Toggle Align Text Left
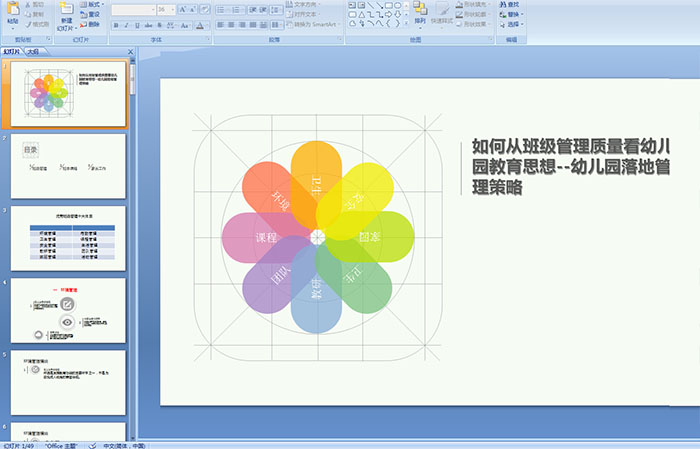Viewport: 700px width, 449px height. [x=221, y=25]
